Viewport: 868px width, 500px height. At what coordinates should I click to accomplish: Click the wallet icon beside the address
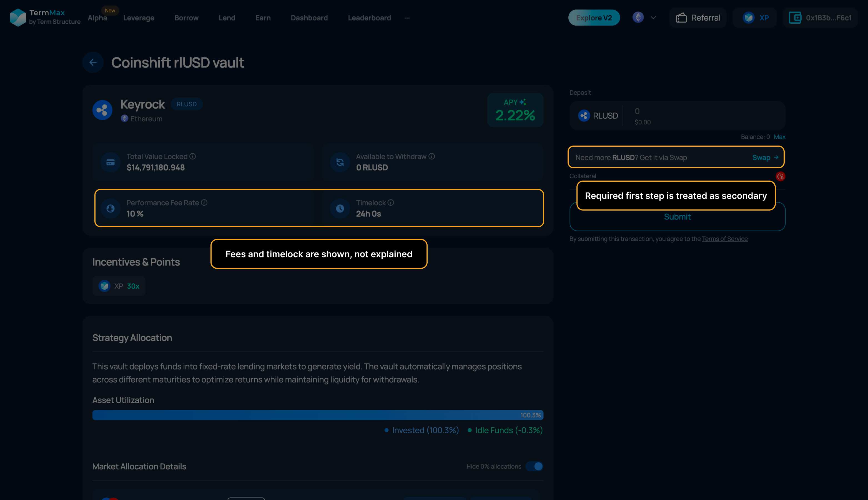click(x=795, y=17)
